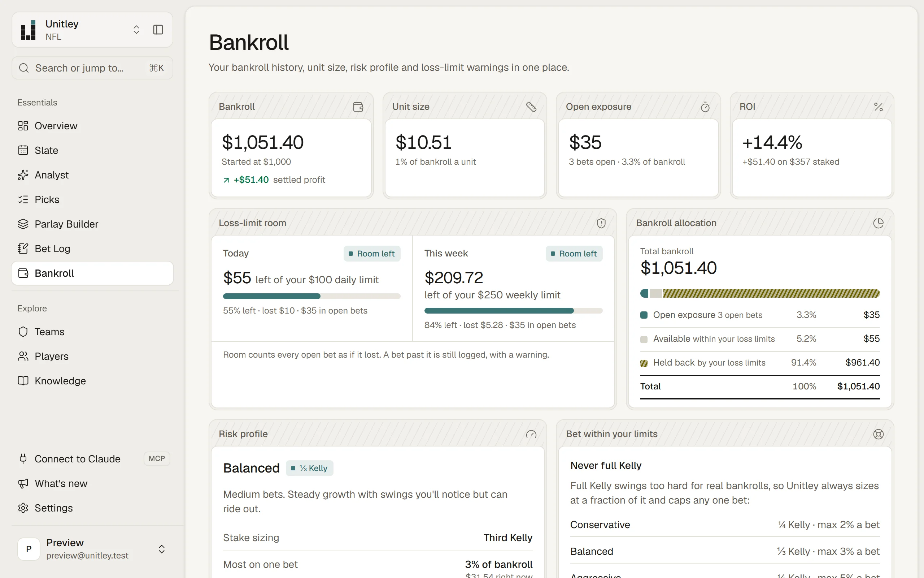Click the Knowledge book icon

tap(23, 381)
